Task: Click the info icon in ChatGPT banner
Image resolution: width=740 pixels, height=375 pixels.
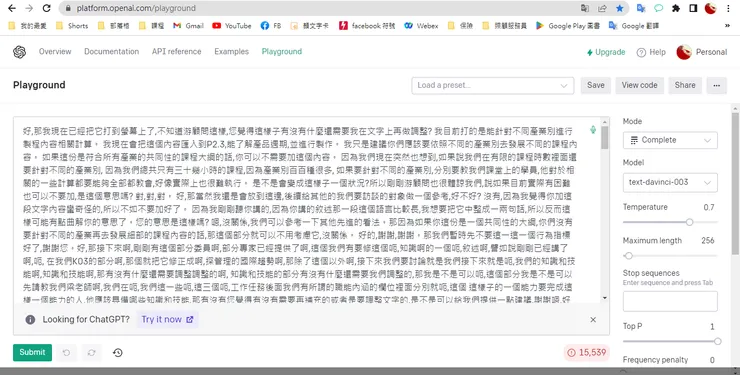Action: 30,319
